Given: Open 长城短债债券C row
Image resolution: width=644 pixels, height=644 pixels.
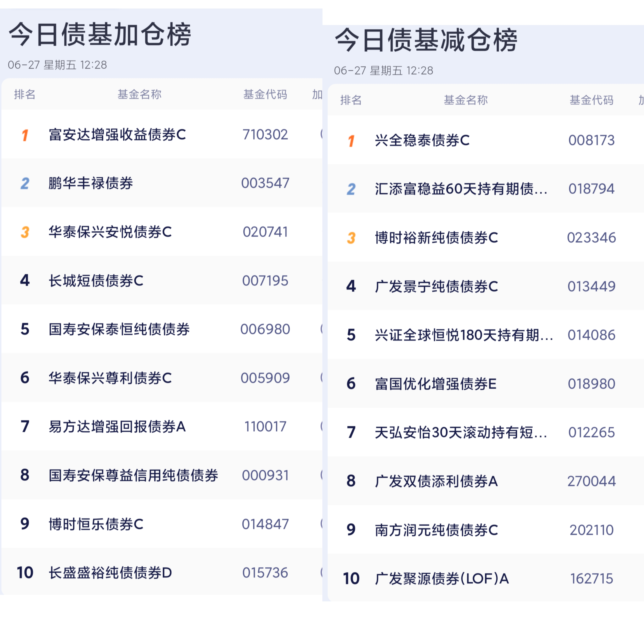Looking at the screenshot, I should pos(162,280).
